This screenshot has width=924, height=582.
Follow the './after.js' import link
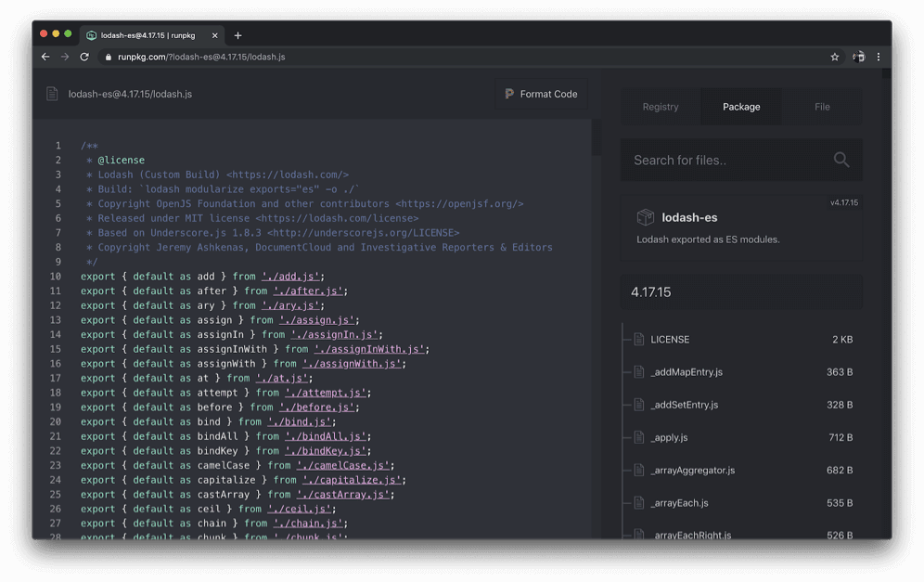pyautogui.click(x=308, y=291)
